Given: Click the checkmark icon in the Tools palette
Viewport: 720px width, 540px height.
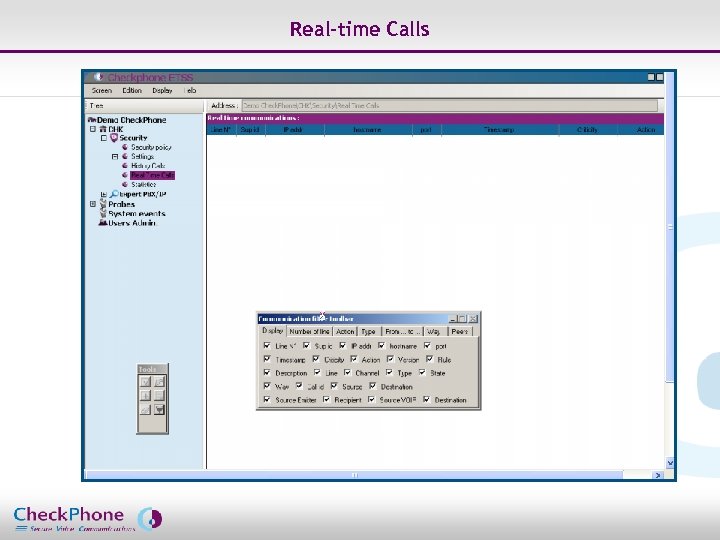Looking at the screenshot, I should tap(145, 382).
